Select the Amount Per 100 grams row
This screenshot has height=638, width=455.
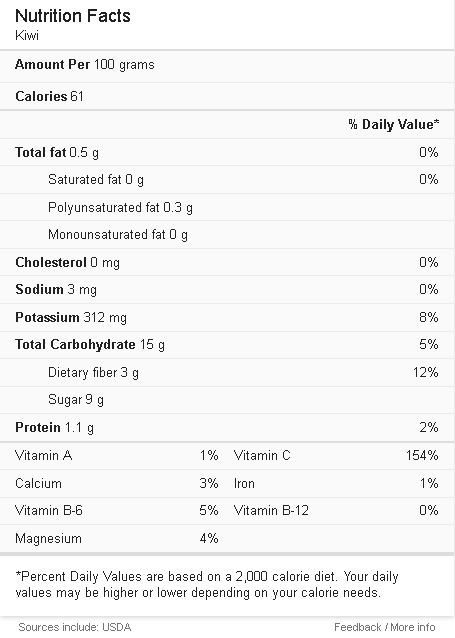(x=227, y=65)
